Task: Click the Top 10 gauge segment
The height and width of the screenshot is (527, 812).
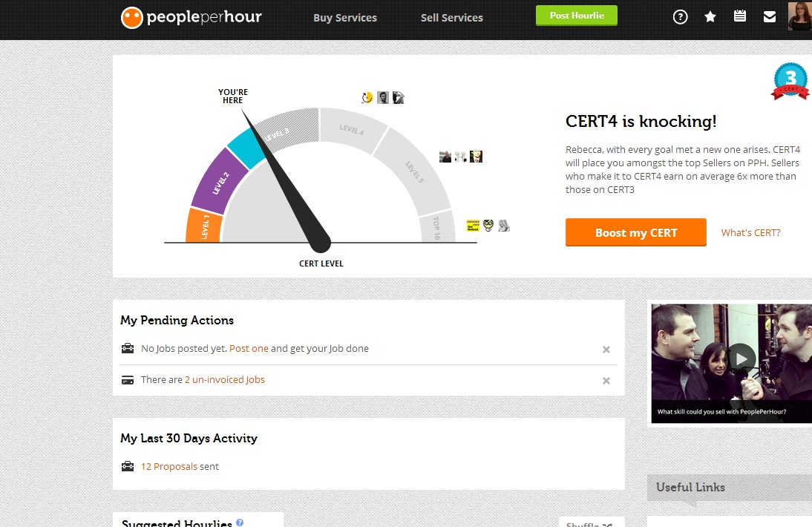Action: coord(438,226)
